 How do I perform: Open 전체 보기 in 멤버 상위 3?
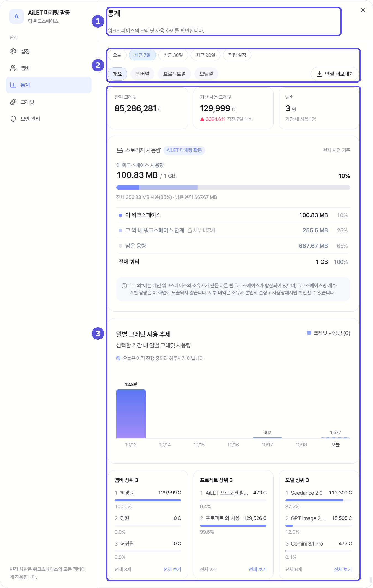point(172,569)
